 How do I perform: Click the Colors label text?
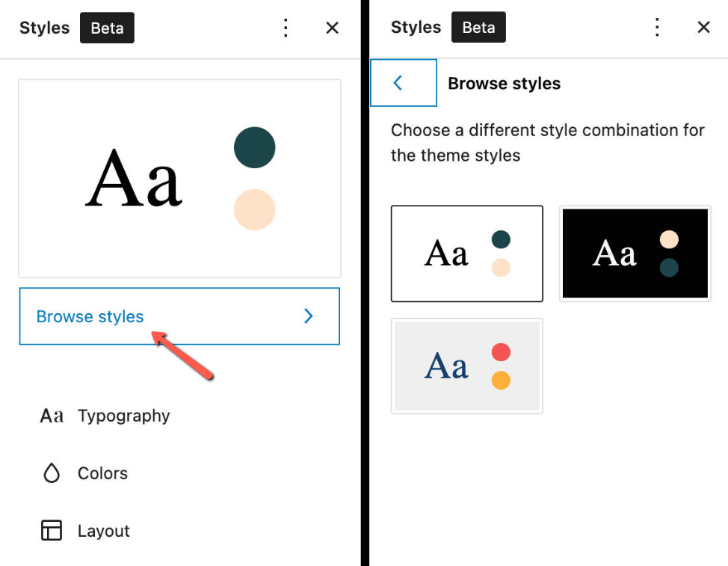(102, 473)
